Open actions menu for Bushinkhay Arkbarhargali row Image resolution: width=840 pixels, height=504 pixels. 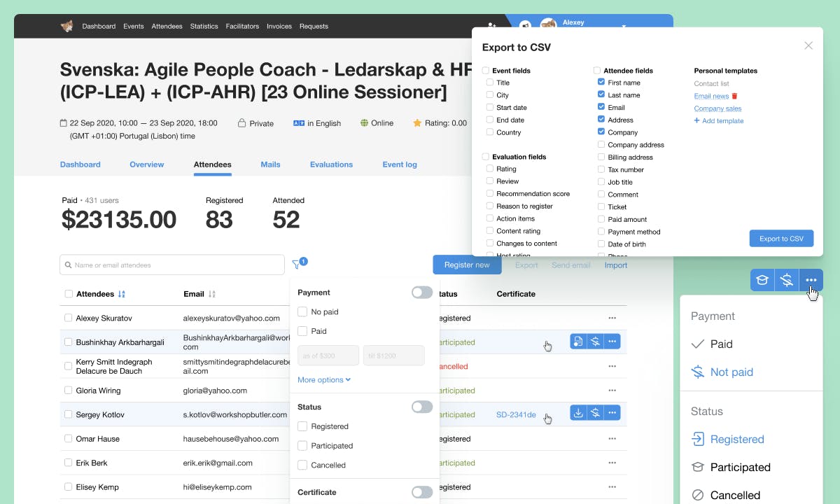tap(612, 342)
